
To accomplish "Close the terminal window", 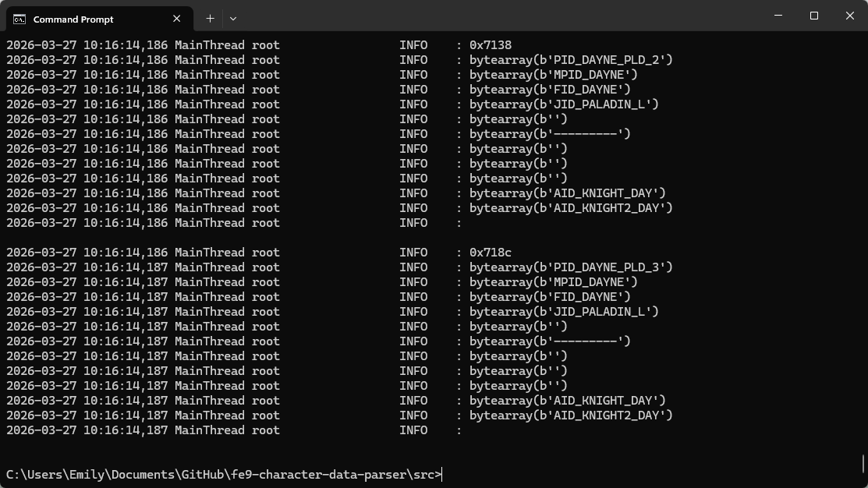I will [850, 16].
